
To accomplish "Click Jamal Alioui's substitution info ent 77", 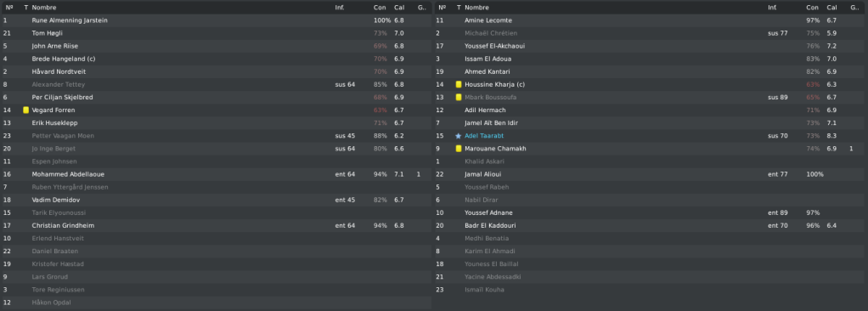I will point(778,174).
